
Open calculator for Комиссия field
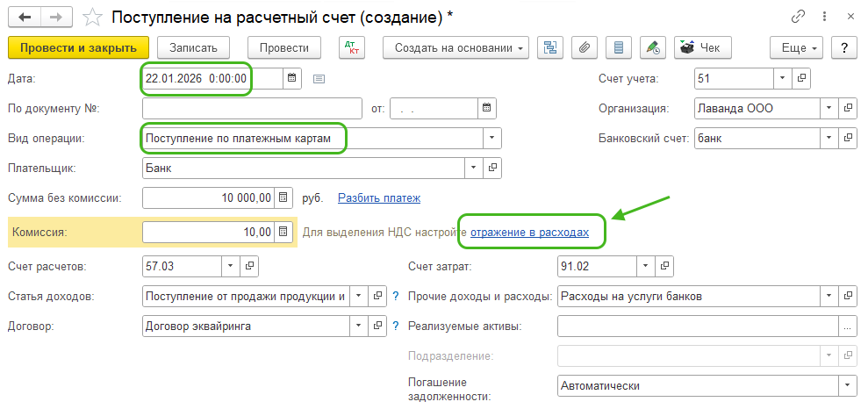tap(283, 233)
